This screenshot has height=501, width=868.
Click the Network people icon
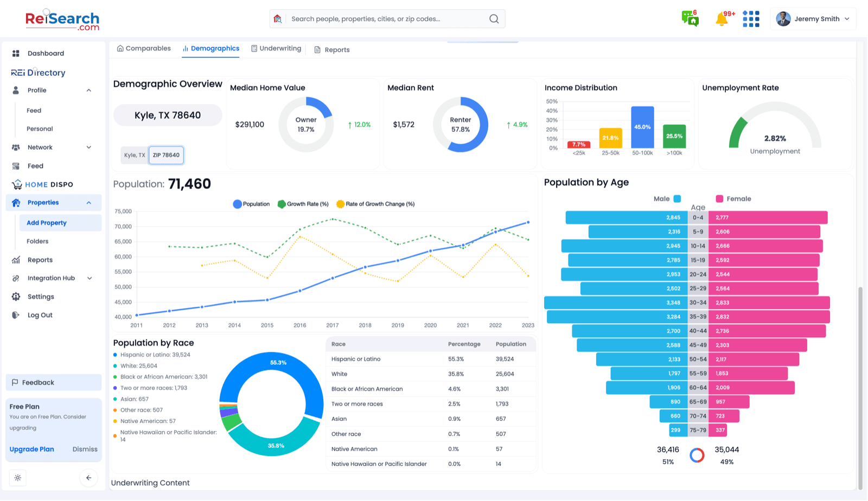[x=16, y=147]
